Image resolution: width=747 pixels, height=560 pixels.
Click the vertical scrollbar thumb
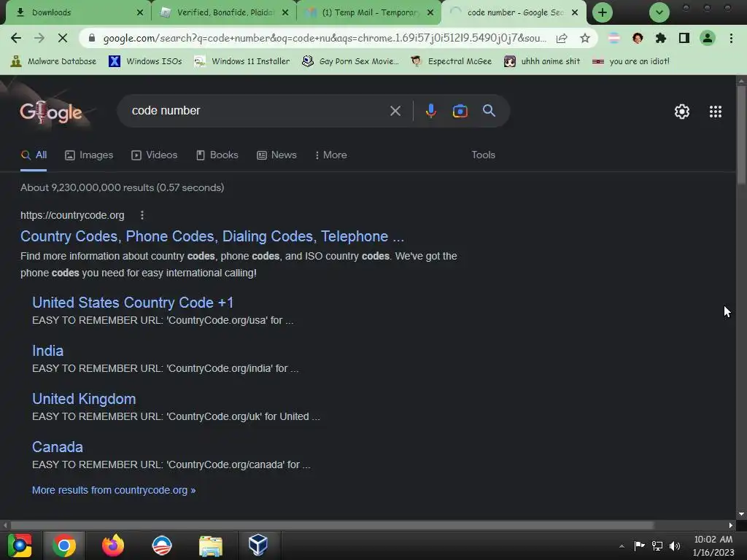tap(741, 135)
